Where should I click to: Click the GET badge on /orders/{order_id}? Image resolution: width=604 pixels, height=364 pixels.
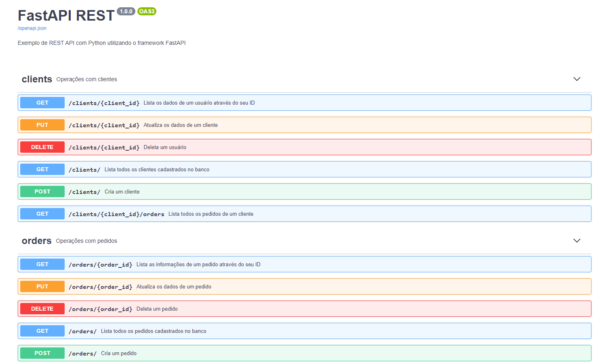click(42, 264)
